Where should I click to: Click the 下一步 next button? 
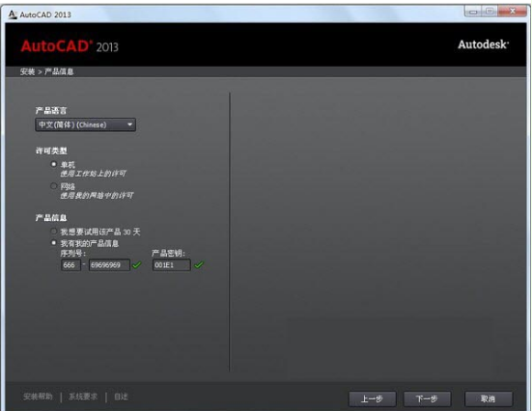pos(427,398)
